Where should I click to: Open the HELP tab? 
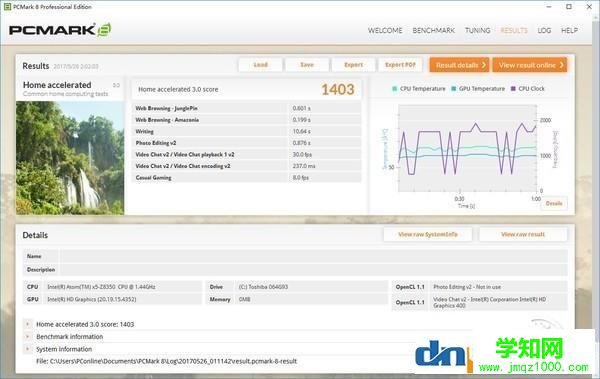[x=569, y=31]
